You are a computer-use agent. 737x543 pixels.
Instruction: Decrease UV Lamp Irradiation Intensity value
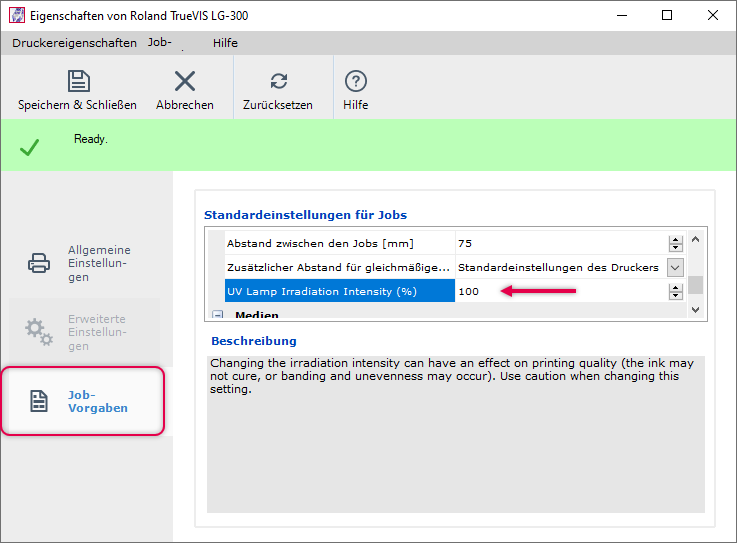[675, 296]
